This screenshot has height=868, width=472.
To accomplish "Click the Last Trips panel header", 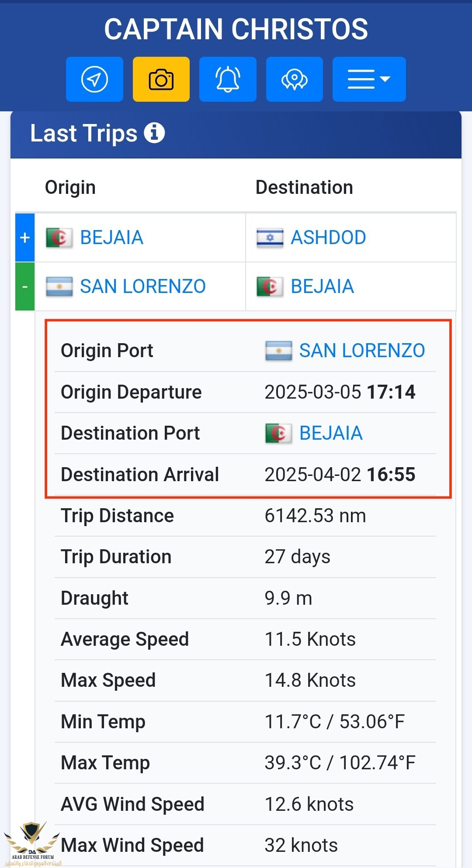I will coord(236,134).
